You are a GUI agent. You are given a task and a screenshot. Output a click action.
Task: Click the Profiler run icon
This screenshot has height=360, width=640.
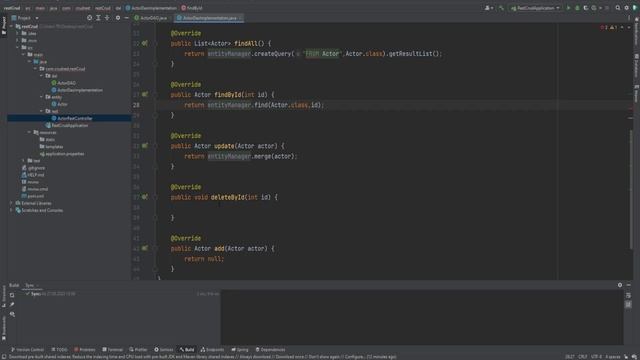pos(595,8)
